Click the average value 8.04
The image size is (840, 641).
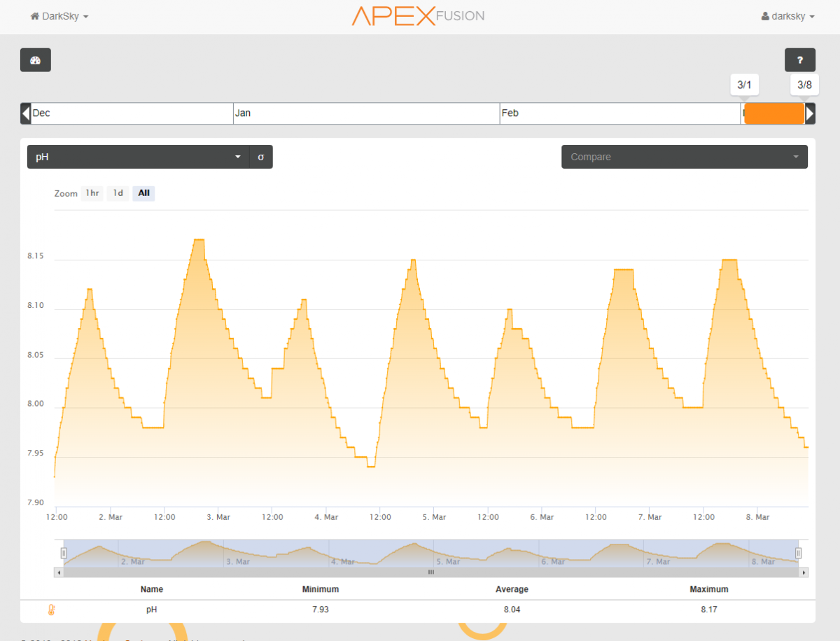[512, 610]
